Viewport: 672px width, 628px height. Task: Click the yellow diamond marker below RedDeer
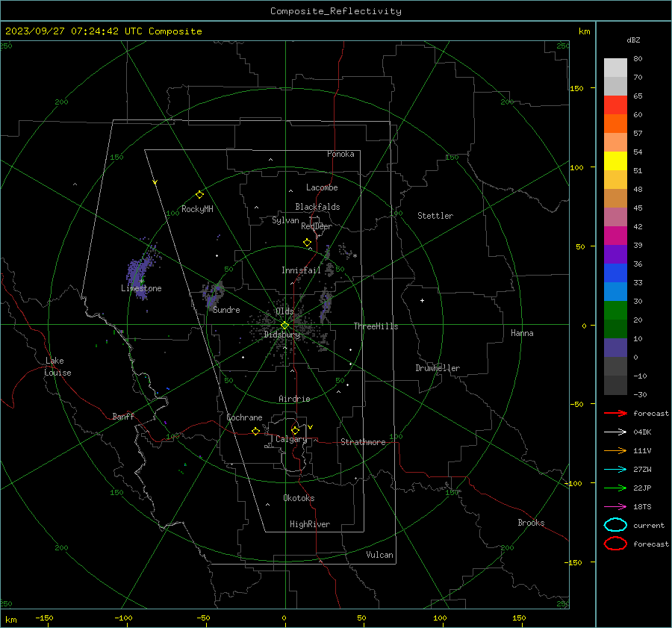point(308,242)
